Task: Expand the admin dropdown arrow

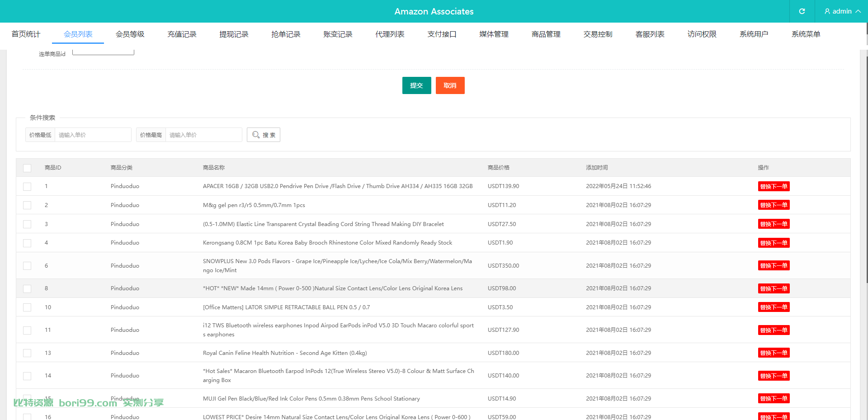Action: pyautogui.click(x=858, y=11)
